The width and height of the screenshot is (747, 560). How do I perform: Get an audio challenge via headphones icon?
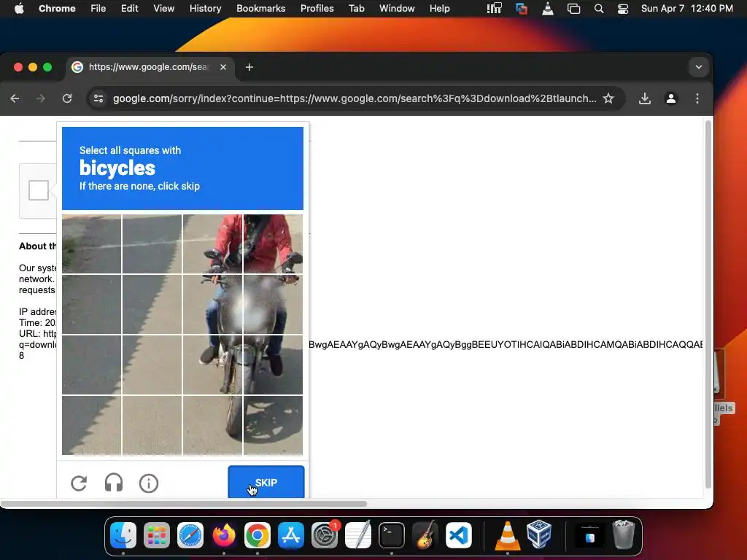(113, 483)
